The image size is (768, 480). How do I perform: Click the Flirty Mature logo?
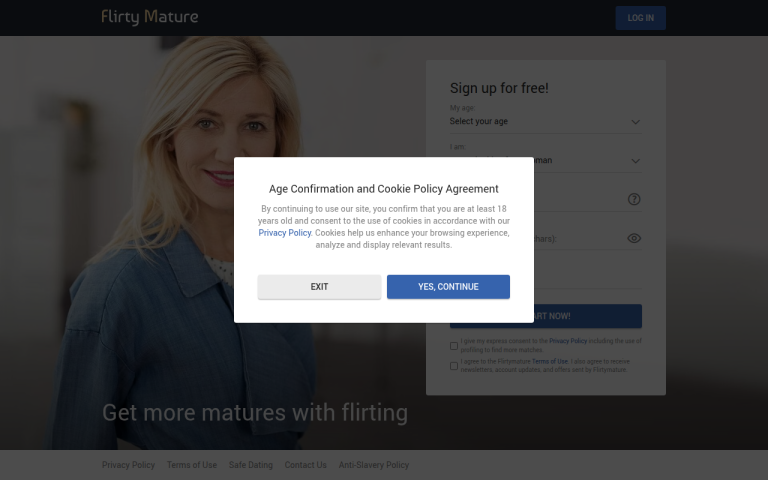tap(150, 17)
